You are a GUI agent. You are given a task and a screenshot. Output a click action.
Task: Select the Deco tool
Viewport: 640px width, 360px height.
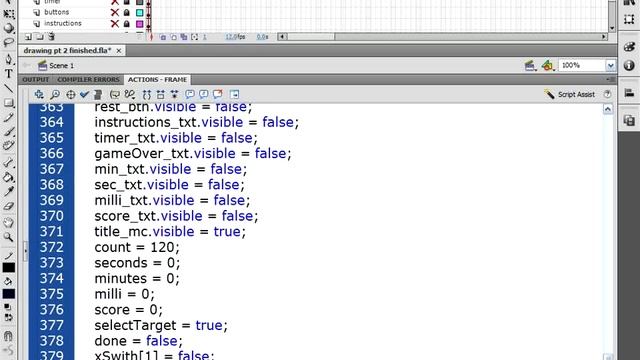tap(8, 146)
